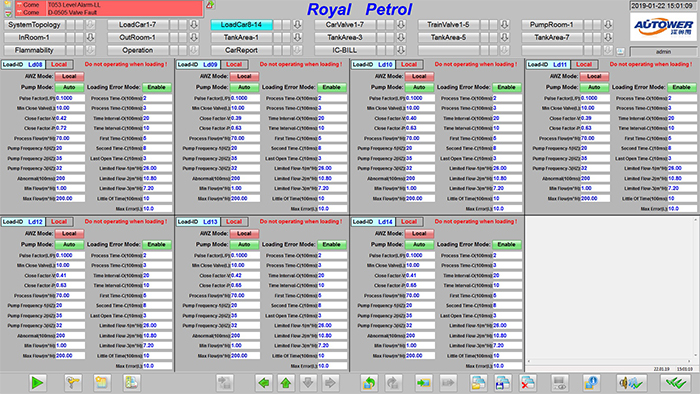Click the green play run icon

(x=38, y=382)
